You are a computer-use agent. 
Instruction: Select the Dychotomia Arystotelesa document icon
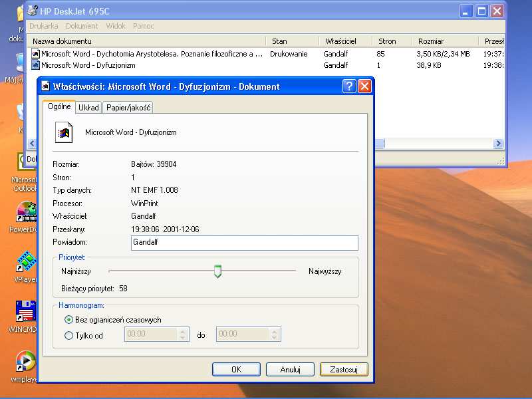(35, 54)
